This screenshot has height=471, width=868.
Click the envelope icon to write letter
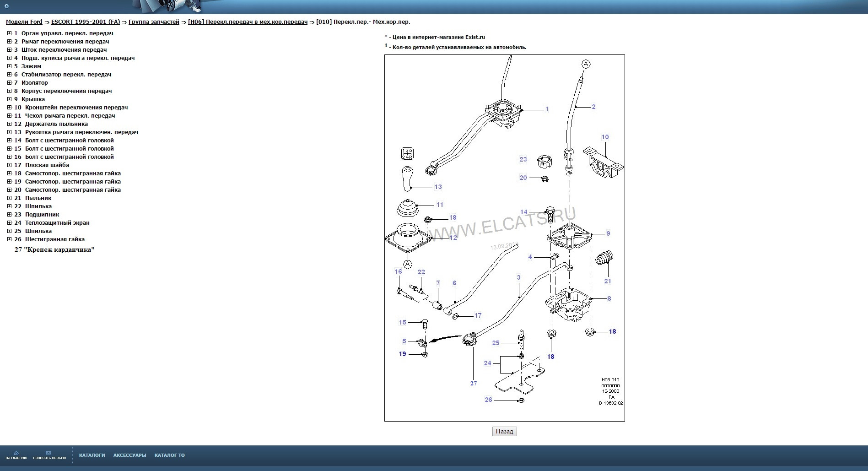tap(49, 453)
